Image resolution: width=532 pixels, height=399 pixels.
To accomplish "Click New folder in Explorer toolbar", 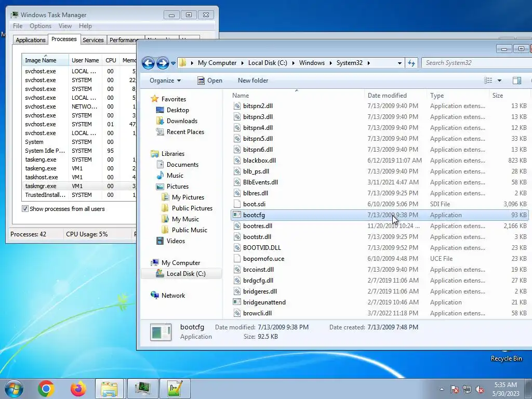I will [x=253, y=81].
